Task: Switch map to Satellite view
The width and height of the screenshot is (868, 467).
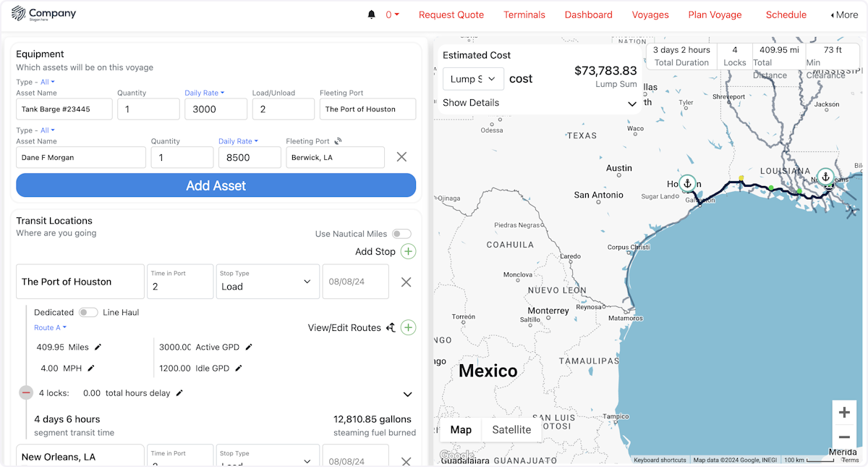Action: click(x=511, y=429)
